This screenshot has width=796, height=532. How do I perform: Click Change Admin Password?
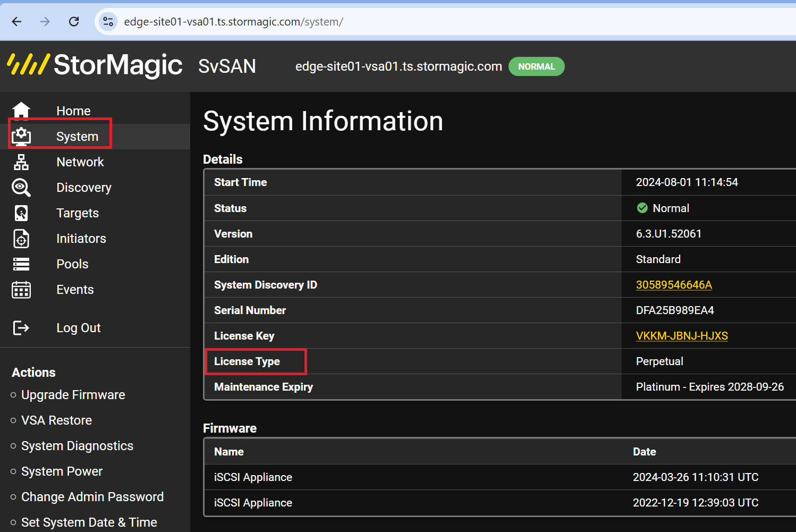[92, 497]
